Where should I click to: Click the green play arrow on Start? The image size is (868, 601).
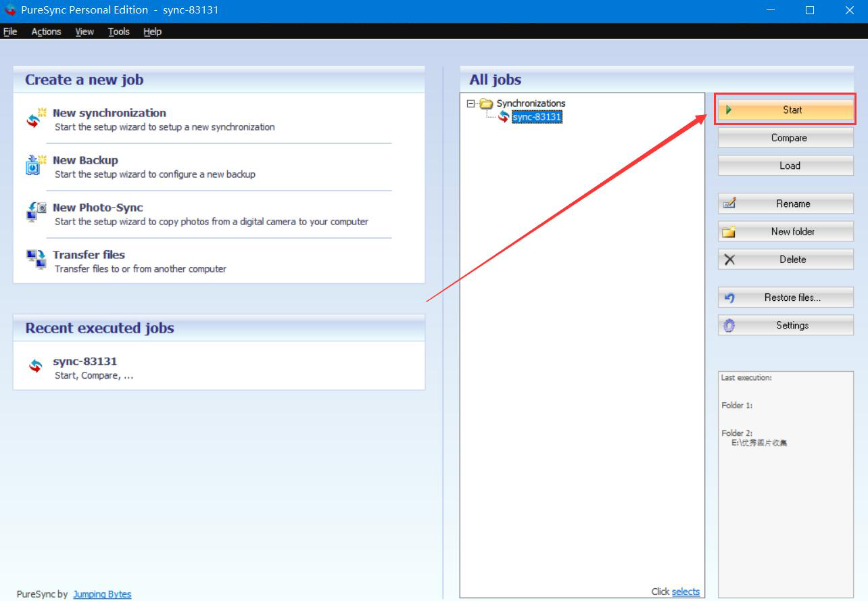[729, 110]
